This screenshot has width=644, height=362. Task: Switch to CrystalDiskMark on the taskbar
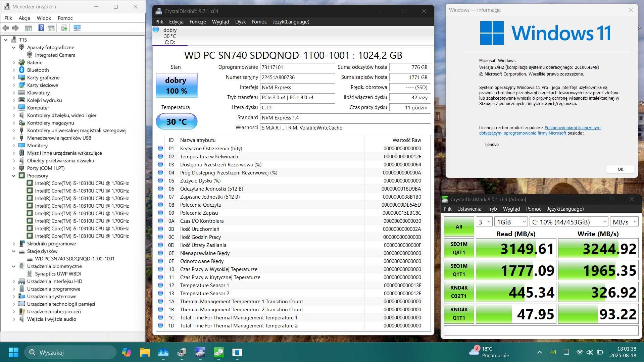coord(219,352)
